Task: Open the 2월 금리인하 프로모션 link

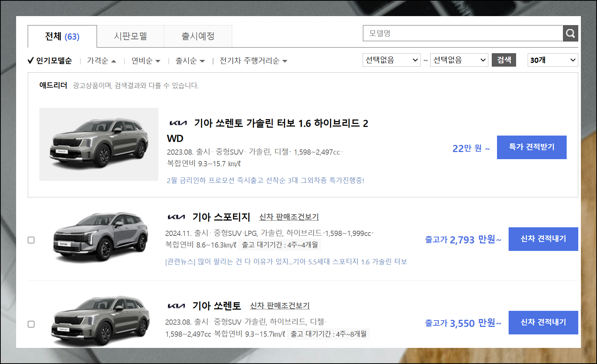Action: 266,181
